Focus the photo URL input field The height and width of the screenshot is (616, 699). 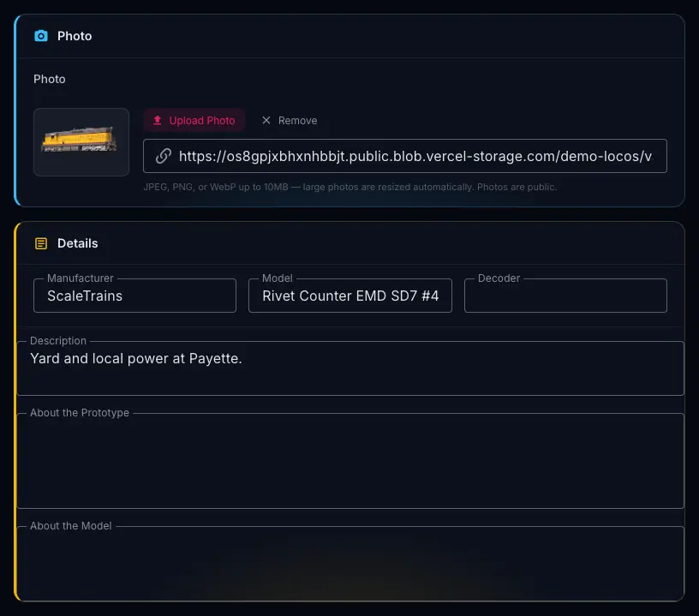click(405, 156)
